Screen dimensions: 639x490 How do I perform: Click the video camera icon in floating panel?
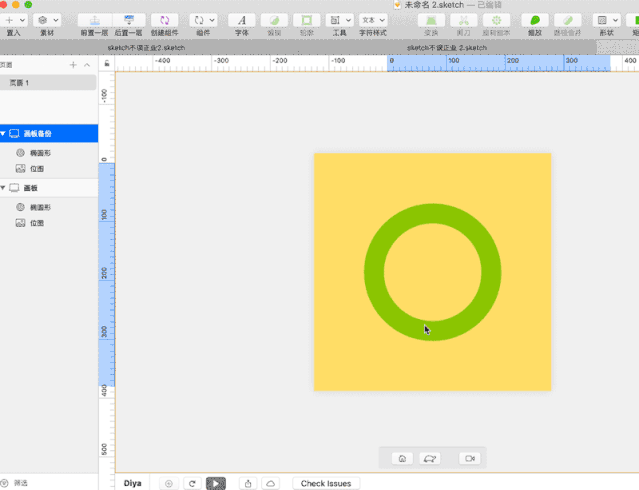coord(470,459)
